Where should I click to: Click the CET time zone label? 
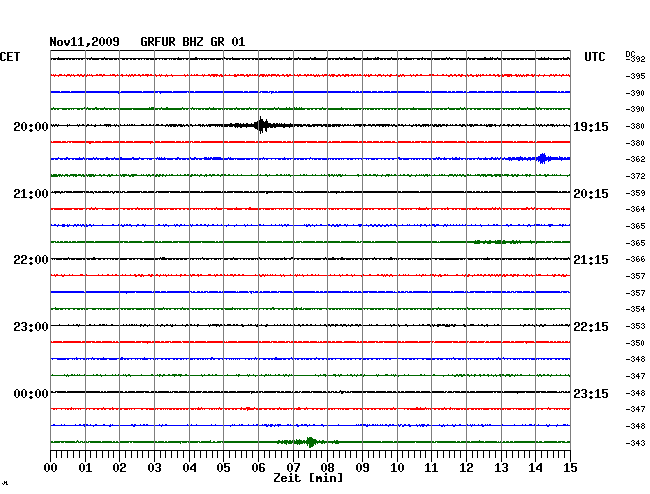(x=10, y=57)
